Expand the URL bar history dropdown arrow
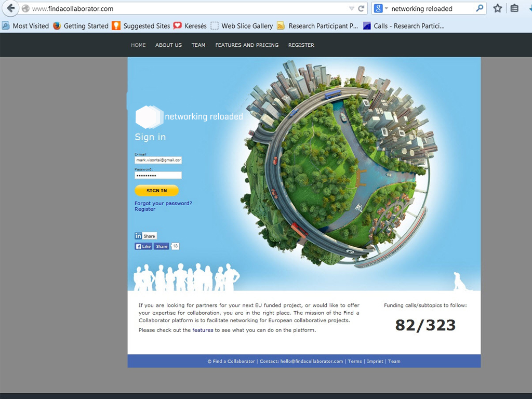Viewport: 532px width, 399px height. (x=352, y=9)
